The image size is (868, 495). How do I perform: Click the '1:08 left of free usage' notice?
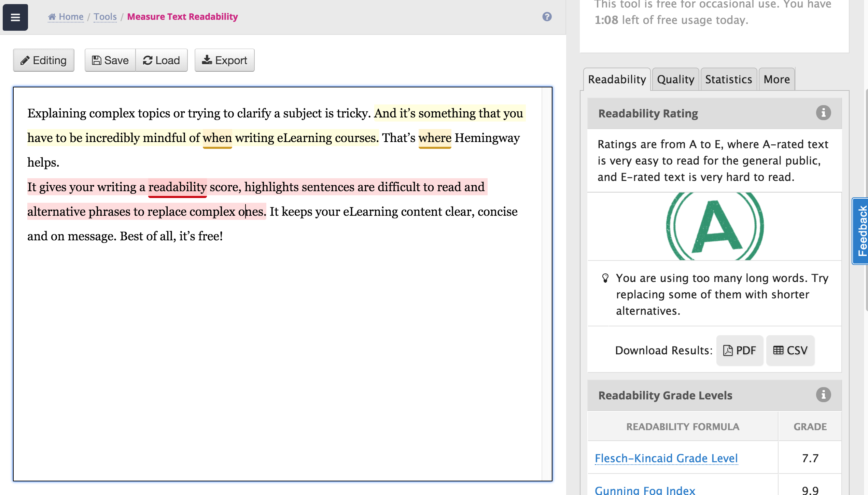[x=671, y=20]
